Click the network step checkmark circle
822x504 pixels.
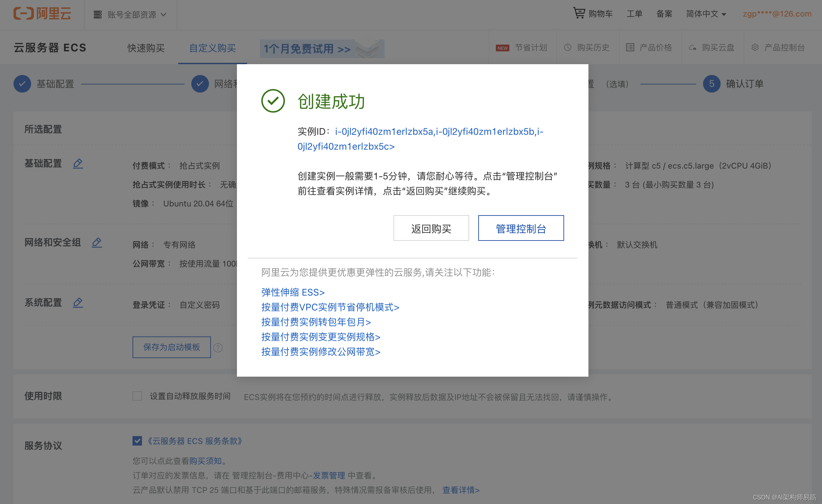(x=200, y=84)
